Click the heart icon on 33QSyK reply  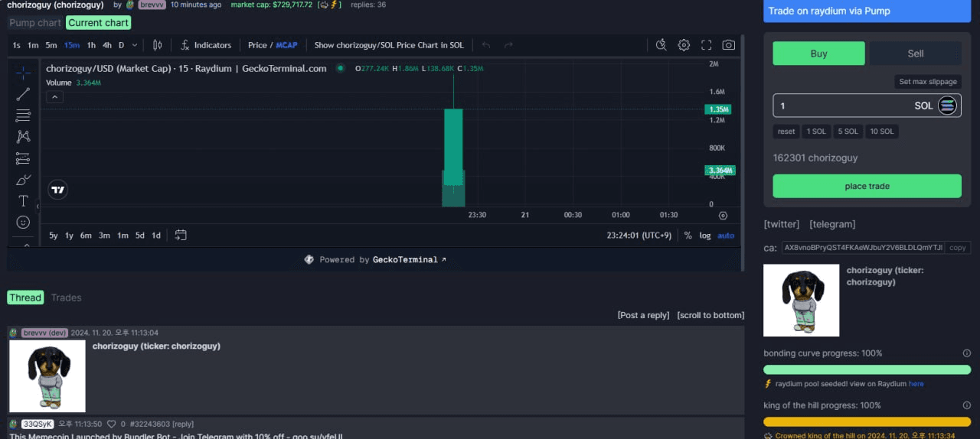111,424
